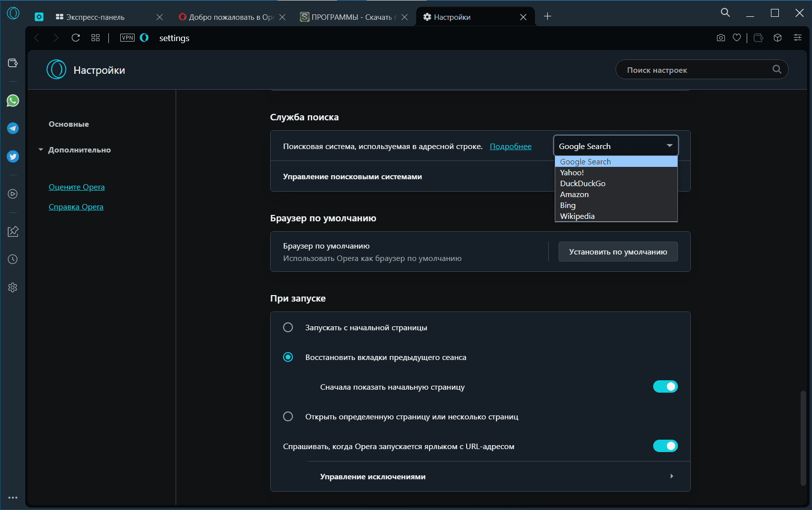
Task: Open the 'Подробнее' link
Action: (510, 147)
